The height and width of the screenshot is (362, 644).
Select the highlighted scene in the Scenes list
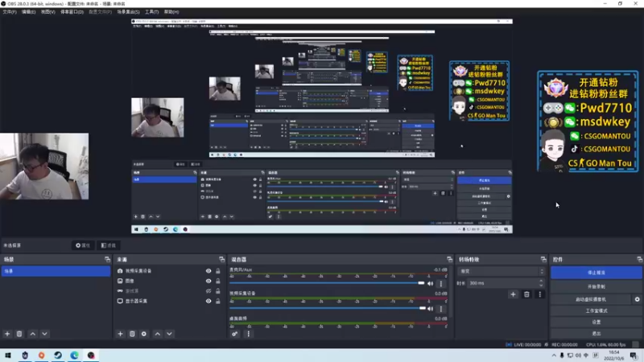56,271
